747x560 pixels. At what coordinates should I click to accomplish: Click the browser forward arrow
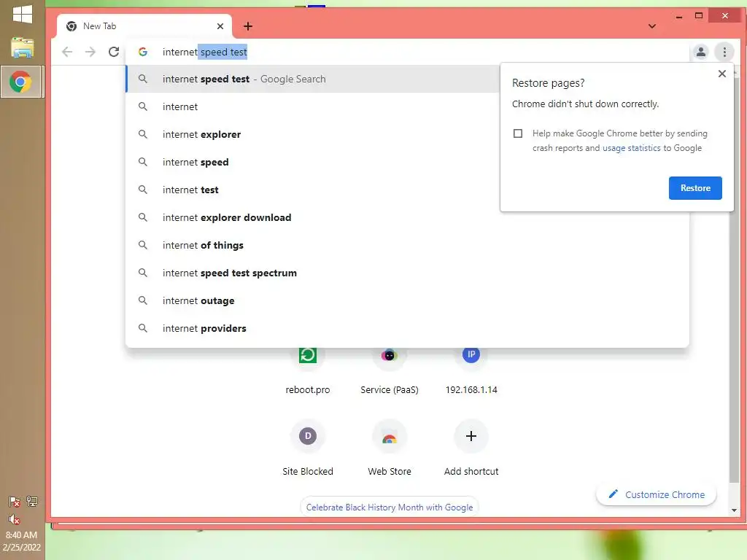click(x=90, y=52)
